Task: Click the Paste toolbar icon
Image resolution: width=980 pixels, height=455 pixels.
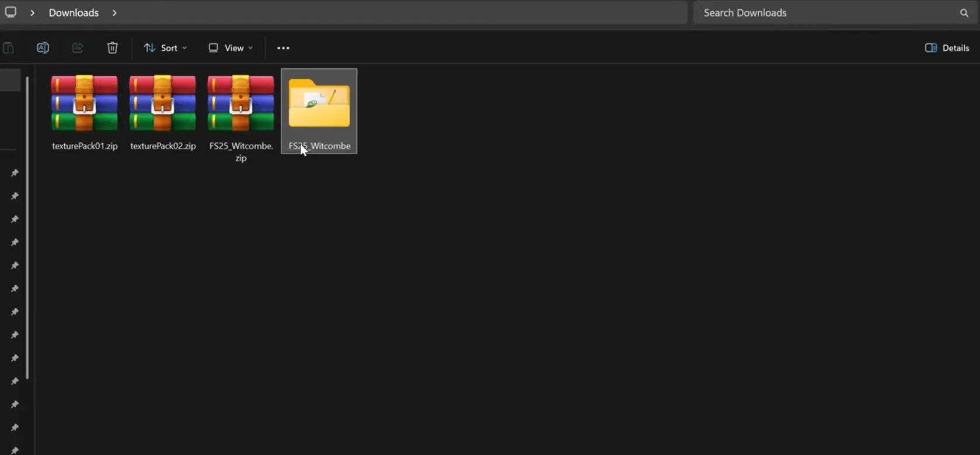Action: coord(8,48)
